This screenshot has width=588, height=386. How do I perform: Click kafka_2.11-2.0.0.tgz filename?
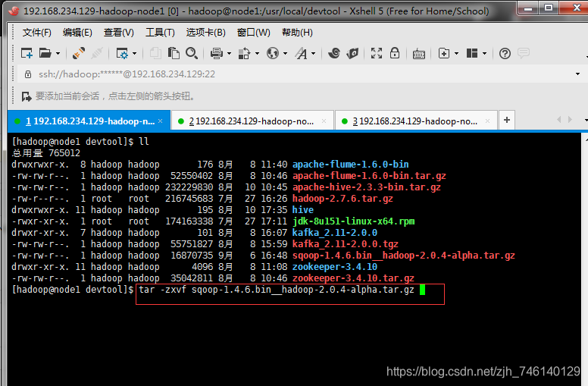click(x=346, y=244)
